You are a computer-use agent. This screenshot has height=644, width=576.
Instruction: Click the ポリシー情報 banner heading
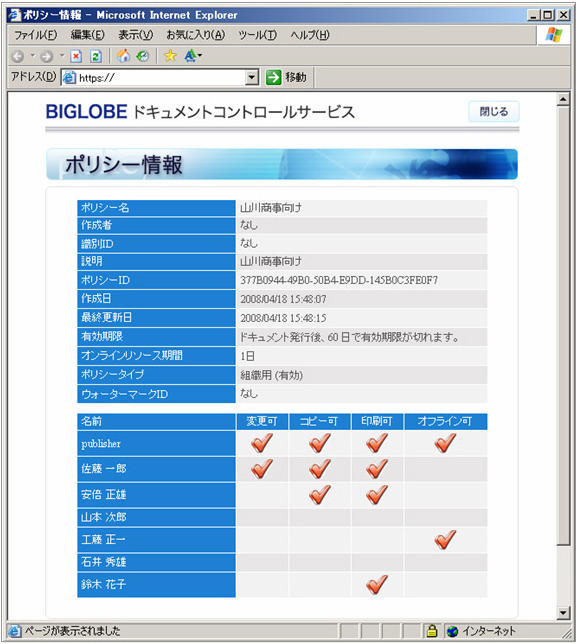pos(124,165)
